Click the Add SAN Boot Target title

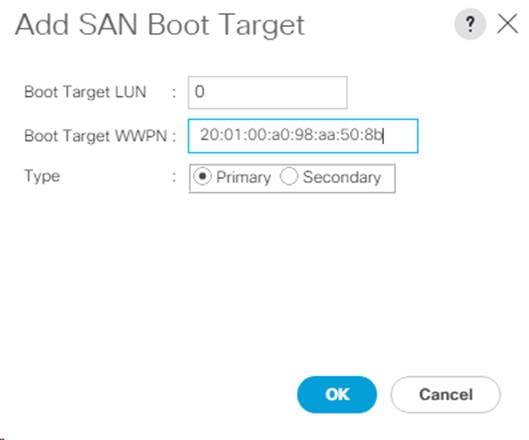[x=160, y=25]
